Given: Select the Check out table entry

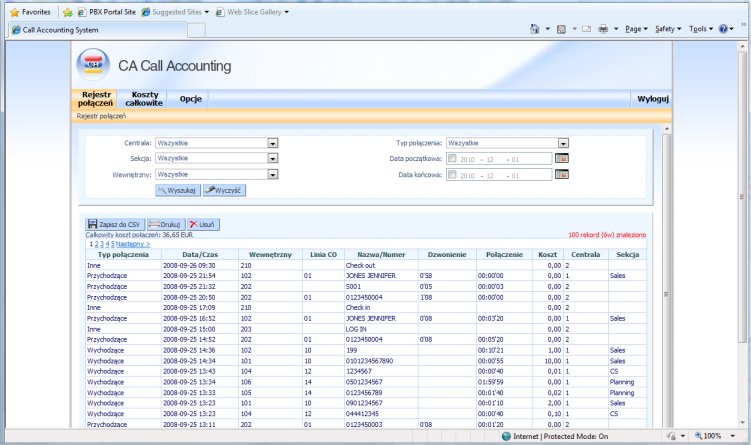Looking at the screenshot, I should (x=360, y=265).
